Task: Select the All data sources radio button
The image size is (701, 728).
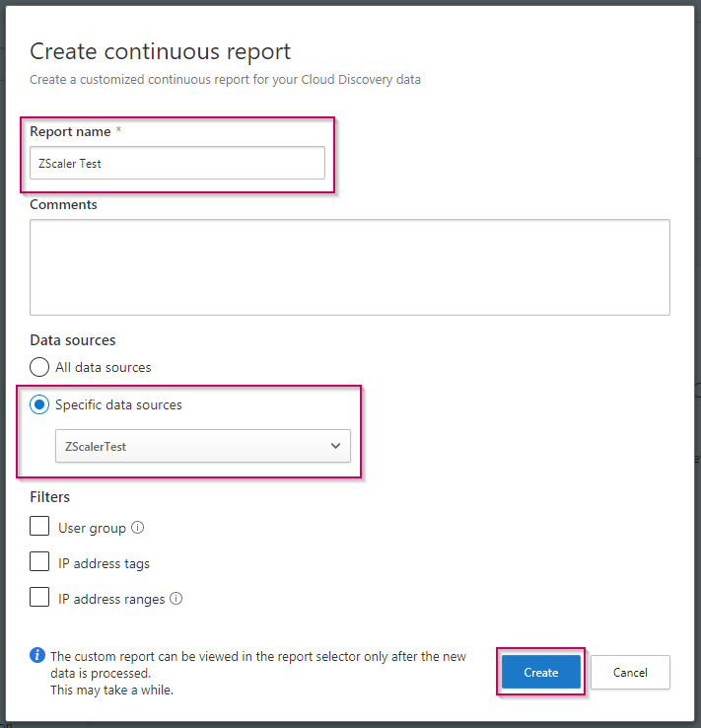Action: [x=39, y=367]
